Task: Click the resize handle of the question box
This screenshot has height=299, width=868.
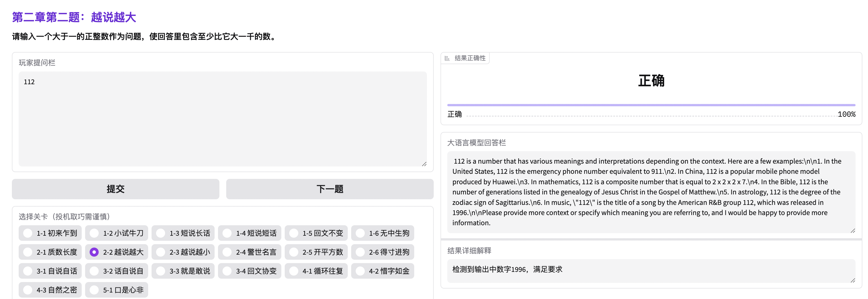Action: click(x=424, y=164)
